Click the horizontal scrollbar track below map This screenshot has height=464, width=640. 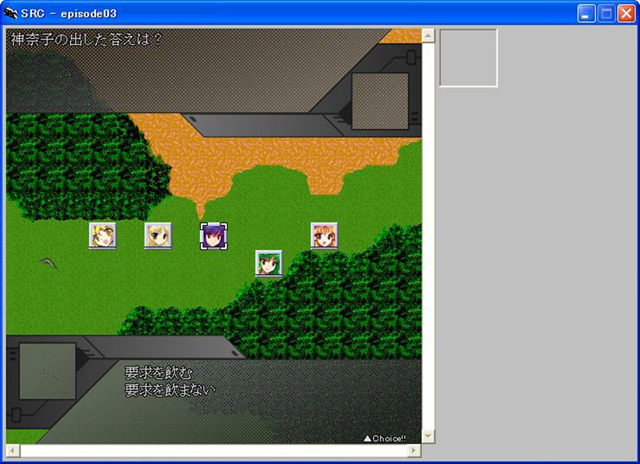click(214, 451)
